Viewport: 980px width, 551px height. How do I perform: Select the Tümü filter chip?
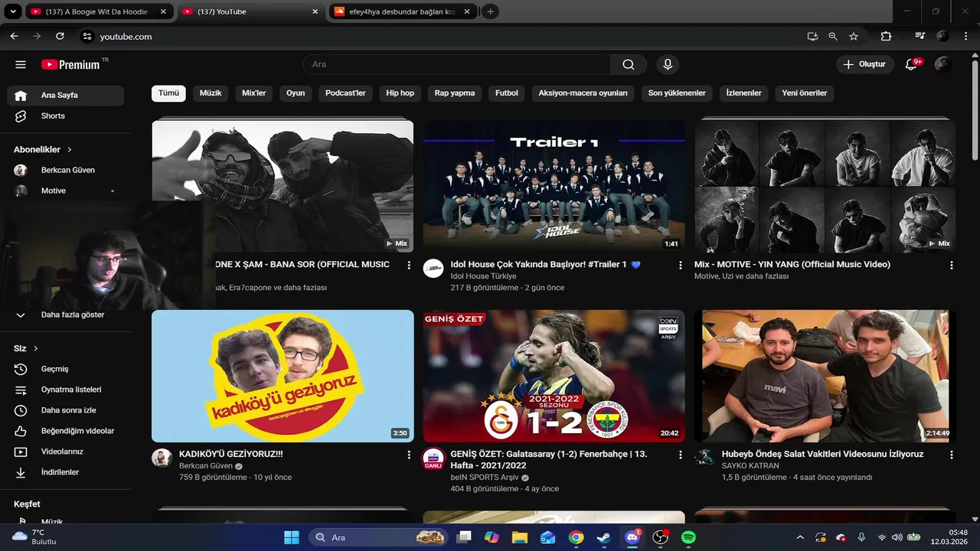[168, 93]
